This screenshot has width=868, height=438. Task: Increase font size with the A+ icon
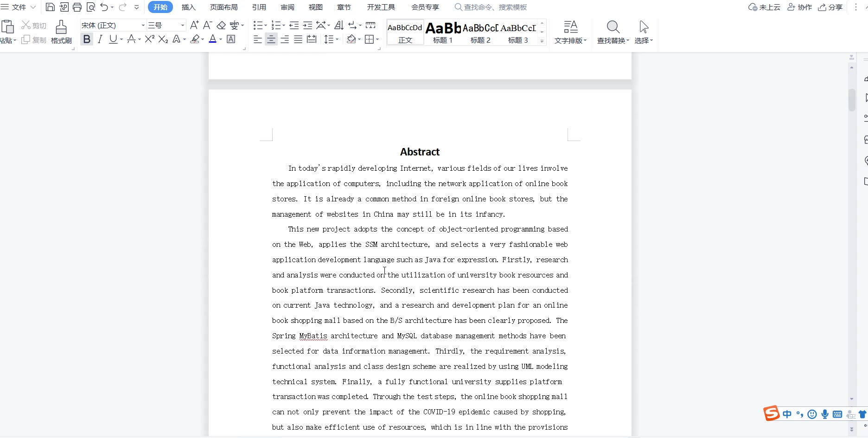194,25
